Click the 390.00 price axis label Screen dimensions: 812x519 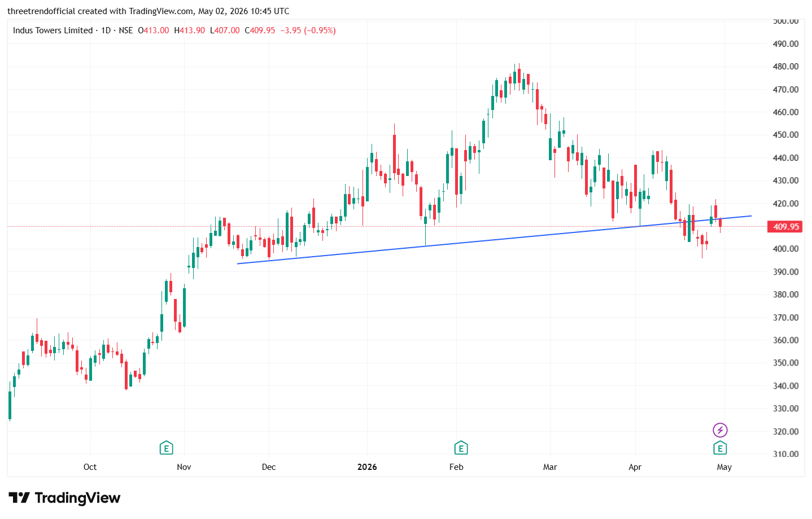[785, 272]
